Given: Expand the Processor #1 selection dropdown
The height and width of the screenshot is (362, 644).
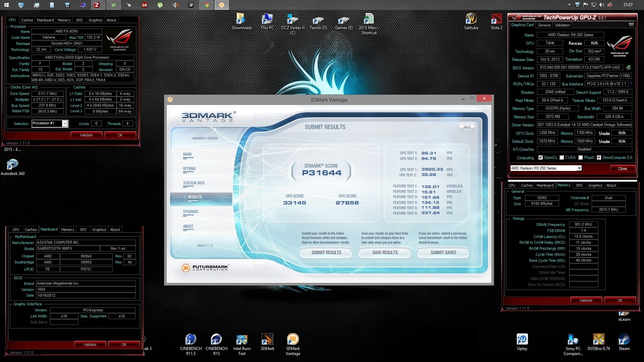Looking at the screenshot, I should 65,124.
